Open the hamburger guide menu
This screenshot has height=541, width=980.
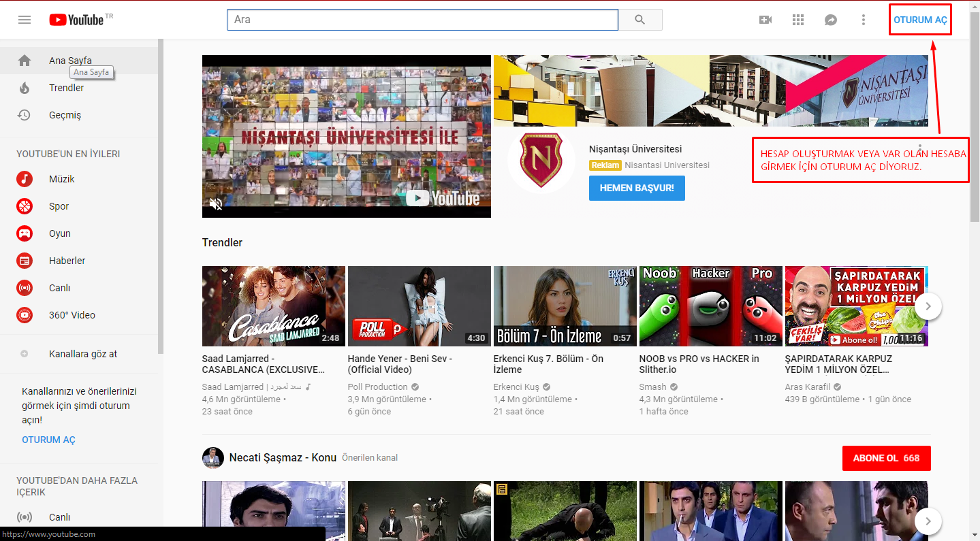tap(25, 20)
